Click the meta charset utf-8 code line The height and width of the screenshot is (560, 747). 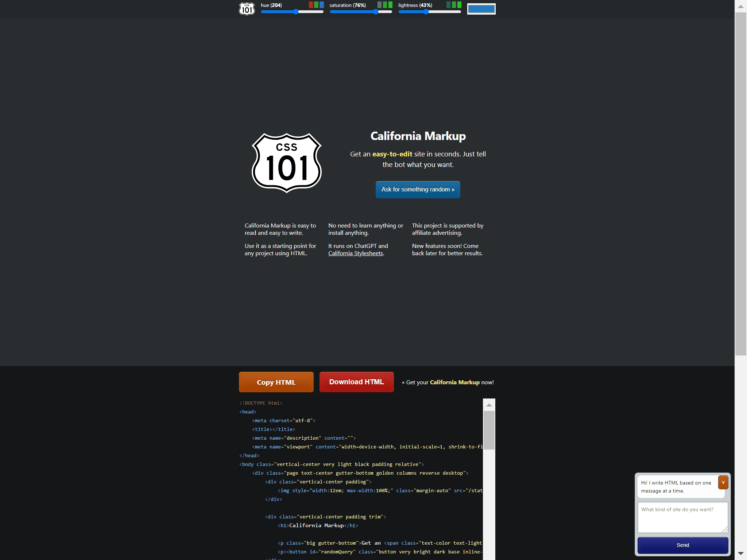(284, 420)
